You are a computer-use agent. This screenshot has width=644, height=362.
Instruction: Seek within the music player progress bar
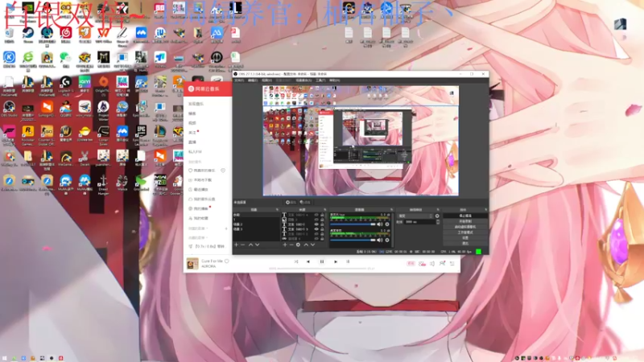pos(321,269)
